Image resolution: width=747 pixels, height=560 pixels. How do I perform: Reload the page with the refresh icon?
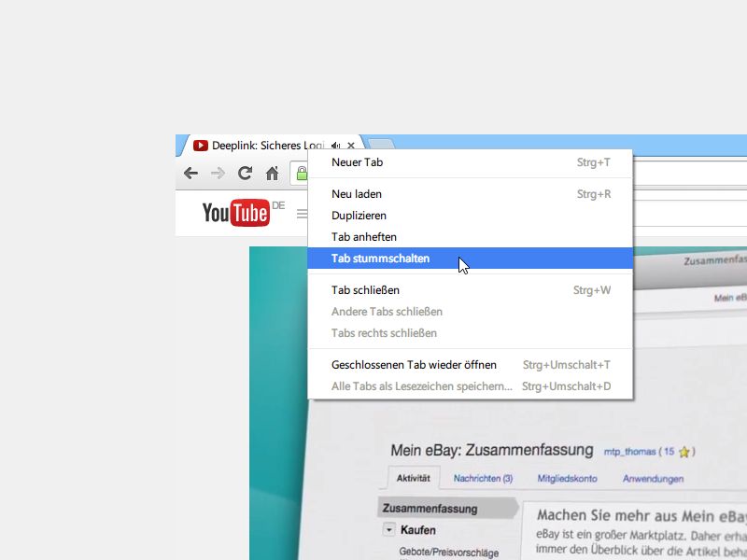[x=245, y=173]
